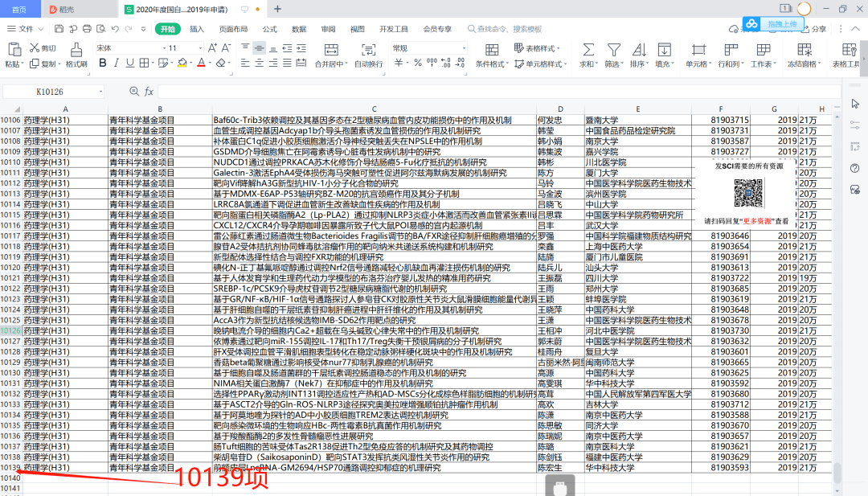Open the 公式 ribbon tab
Screen dimensions: 868x496
tap(269, 29)
